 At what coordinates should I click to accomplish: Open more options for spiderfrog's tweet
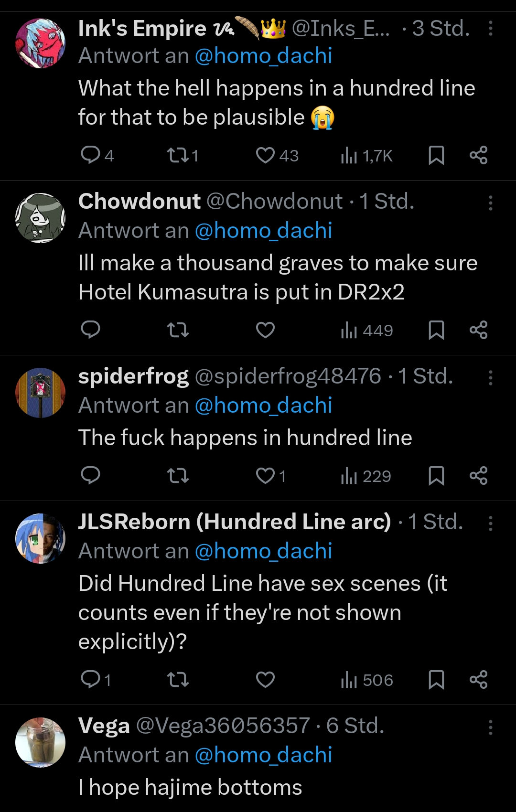(490, 378)
